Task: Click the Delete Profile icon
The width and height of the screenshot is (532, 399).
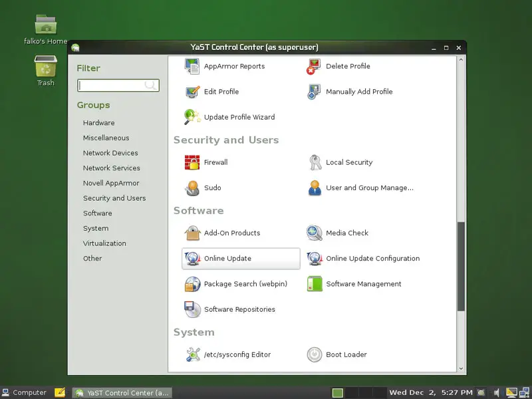Action: 314,66
